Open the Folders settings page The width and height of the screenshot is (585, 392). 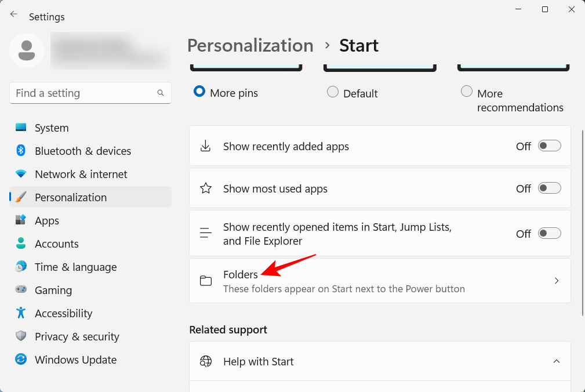(x=380, y=281)
